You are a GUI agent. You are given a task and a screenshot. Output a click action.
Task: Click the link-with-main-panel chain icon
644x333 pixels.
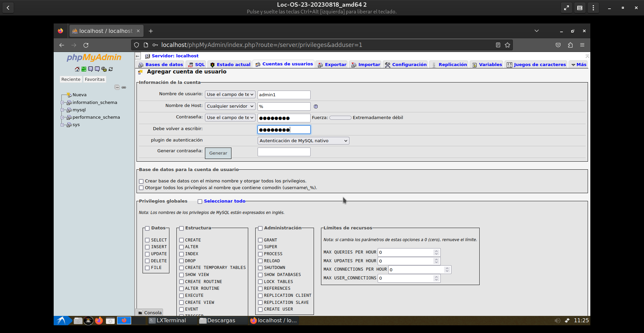(124, 88)
